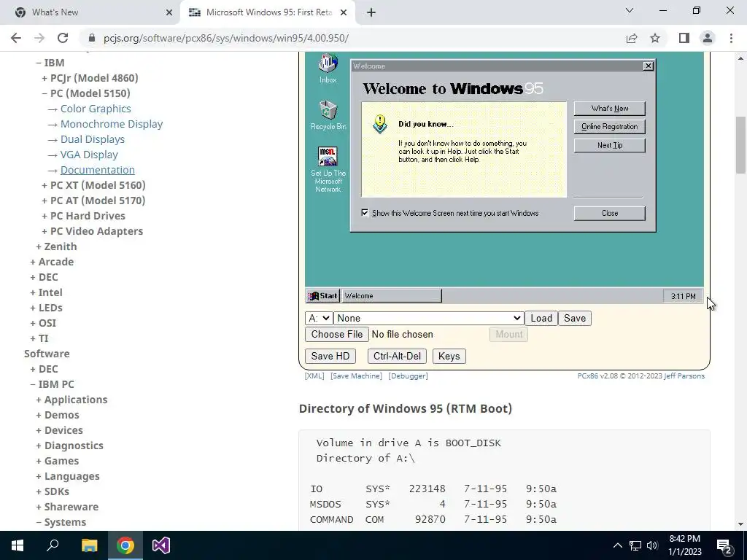The image size is (747, 560).
Task: Collapse the IBM tree section
Action: coord(50,63)
